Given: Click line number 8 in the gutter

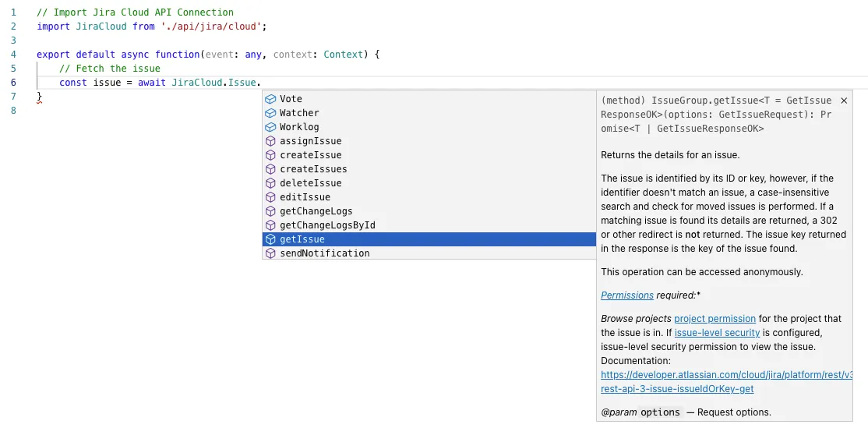Looking at the screenshot, I should [x=13, y=110].
